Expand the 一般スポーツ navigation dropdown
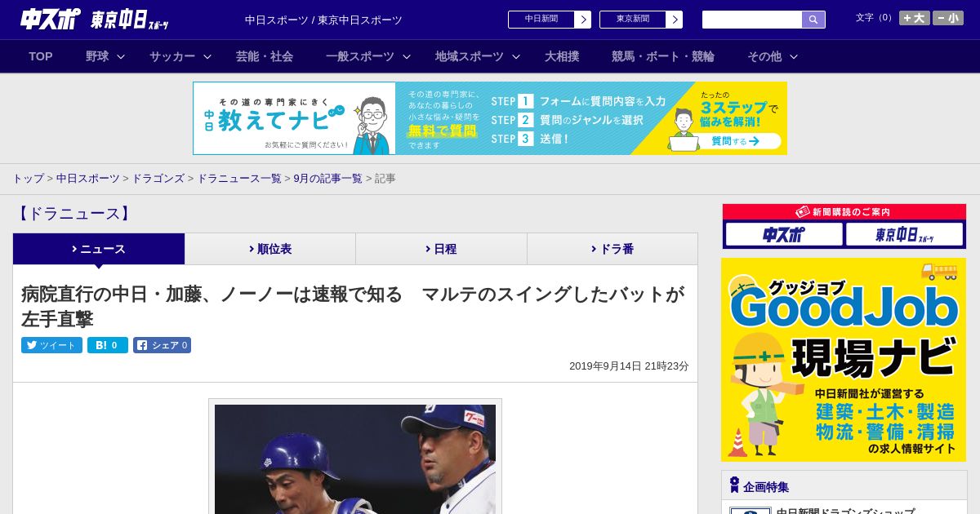Image resolution: width=980 pixels, height=514 pixels. [368, 56]
